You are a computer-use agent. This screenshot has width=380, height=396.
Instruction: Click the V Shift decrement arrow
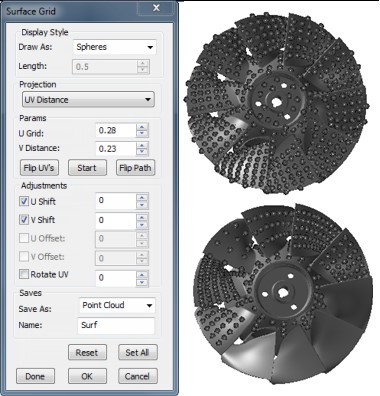coord(142,225)
